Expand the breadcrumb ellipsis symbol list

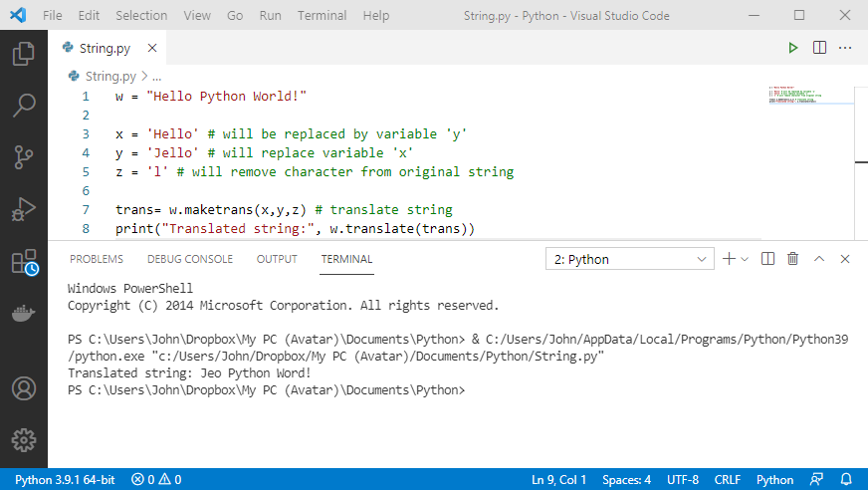(x=156, y=77)
